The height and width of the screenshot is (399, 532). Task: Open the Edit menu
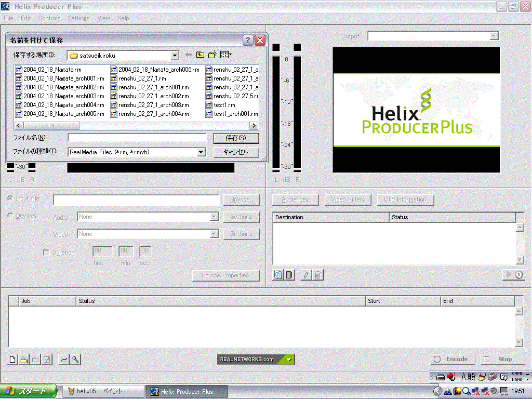click(26, 18)
